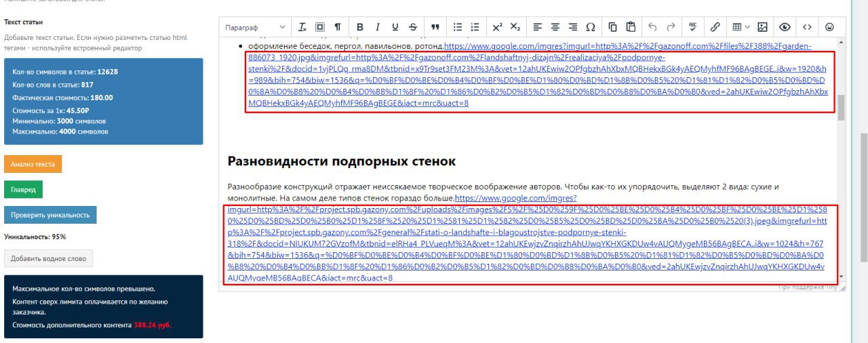Click the select-all dotted square icon

[x=320, y=27]
